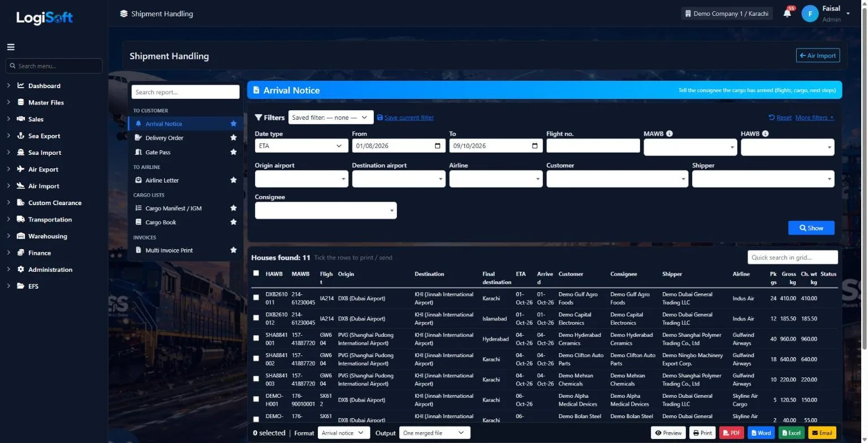Click the favorite star beside Cargo Book
The image size is (868, 443).
click(x=234, y=222)
